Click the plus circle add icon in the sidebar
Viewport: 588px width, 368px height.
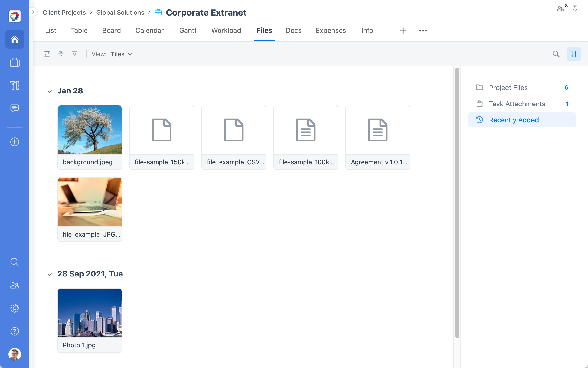click(x=15, y=142)
